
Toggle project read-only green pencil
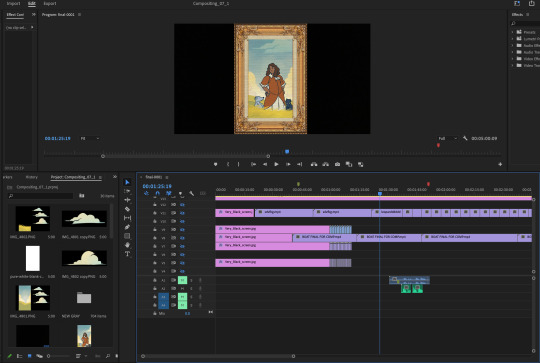click(10, 356)
